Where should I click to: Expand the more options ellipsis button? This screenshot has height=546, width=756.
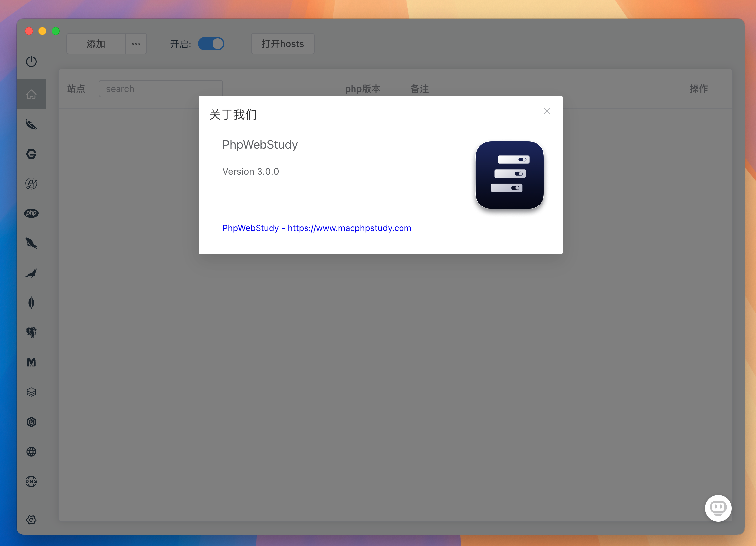point(136,44)
